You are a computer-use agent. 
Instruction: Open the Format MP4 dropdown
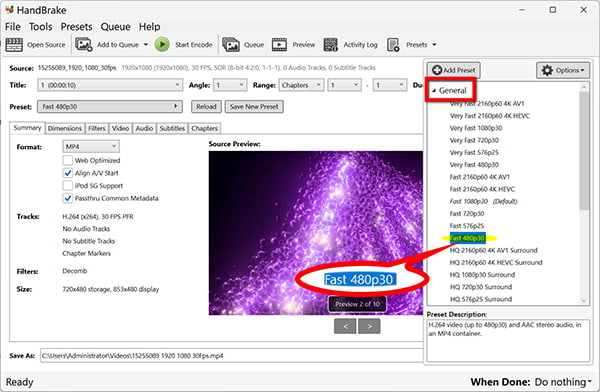(x=91, y=146)
